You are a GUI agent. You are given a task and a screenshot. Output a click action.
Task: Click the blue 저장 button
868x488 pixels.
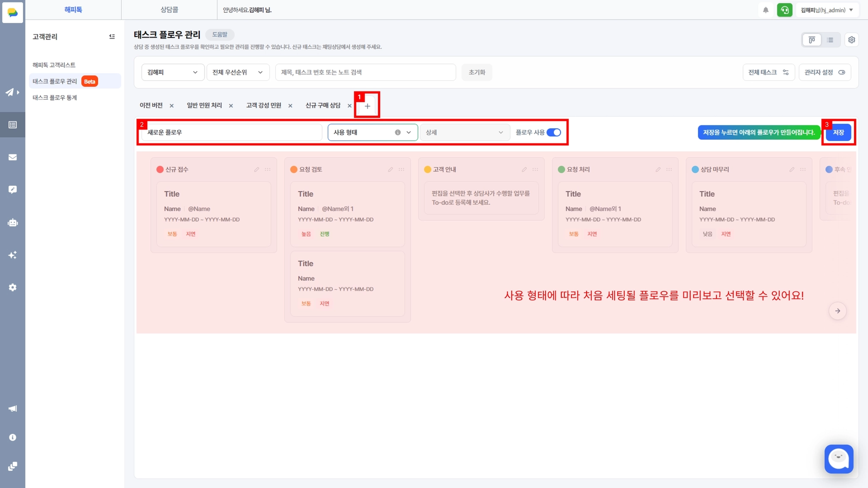coord(838,133)
